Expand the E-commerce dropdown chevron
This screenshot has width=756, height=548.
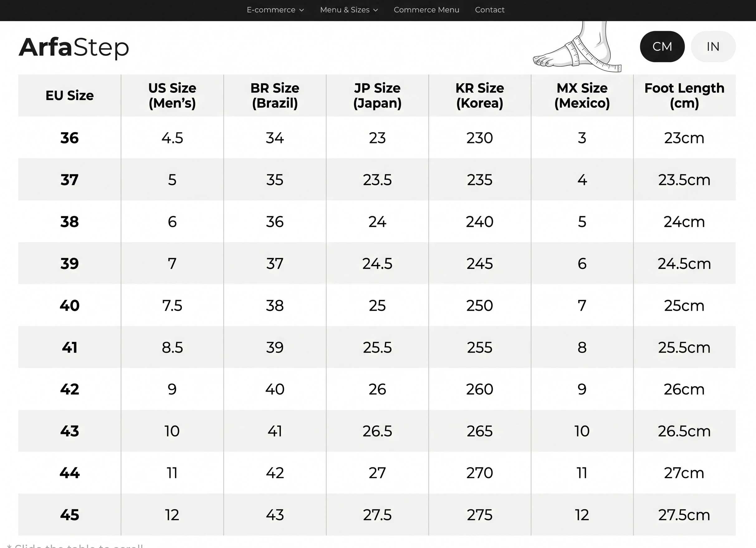pyautogui.click(x=301, y=10)
